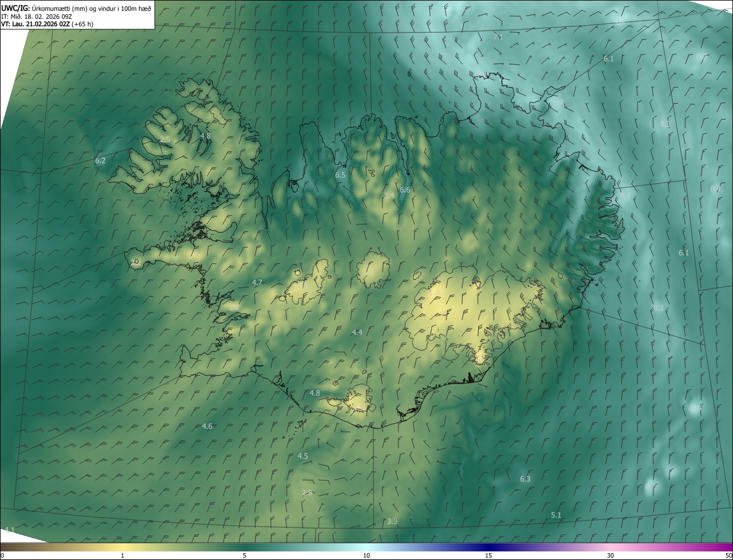Select the 6.6 value label
This screenshot has width=733, height=560.
405,190
